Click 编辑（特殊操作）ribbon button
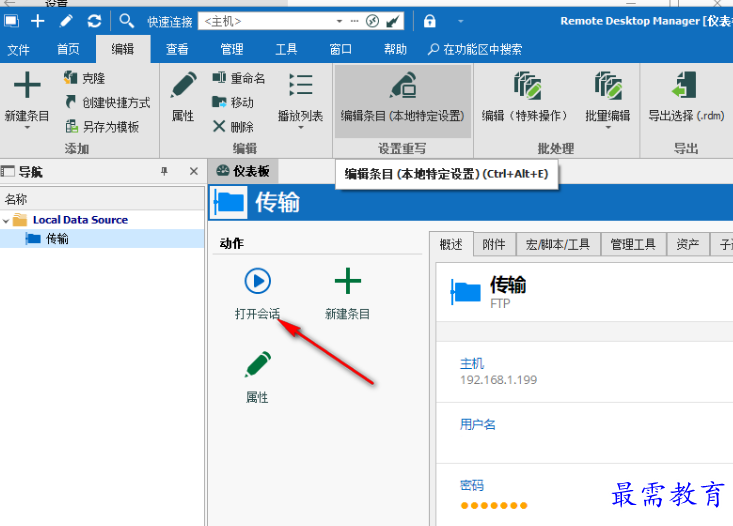The height and width of the screenshot is (526, 733). [x=527, y=97]
